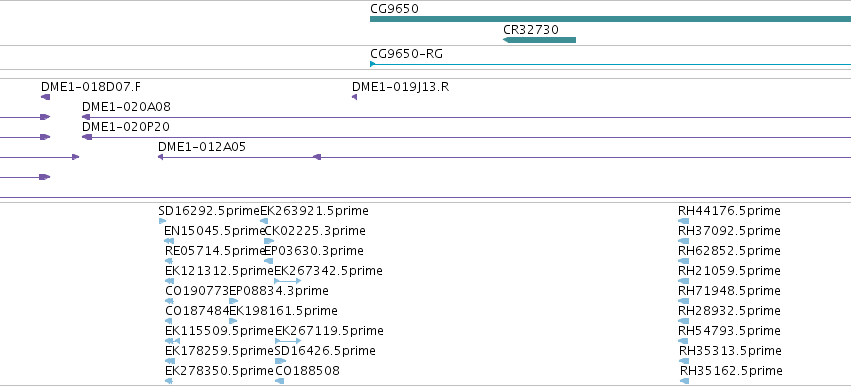Click the RH62852.5prime EST arrow
Image resolution: width=851 pixels, height=386 pixels.
click(x=684, y=261)
